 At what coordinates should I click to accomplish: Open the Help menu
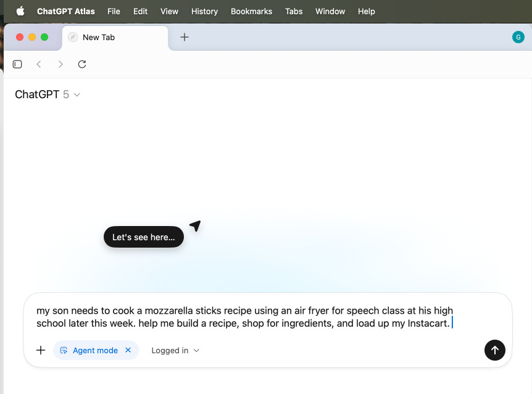[367, 11]
